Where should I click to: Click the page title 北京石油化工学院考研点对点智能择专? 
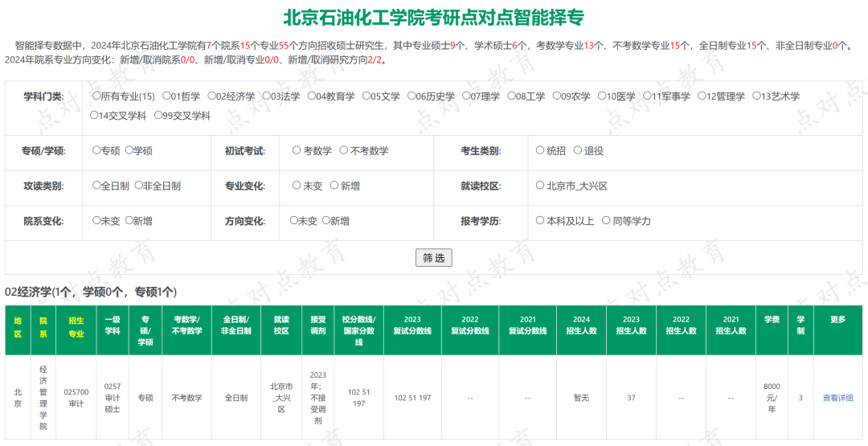coord(433,18)
